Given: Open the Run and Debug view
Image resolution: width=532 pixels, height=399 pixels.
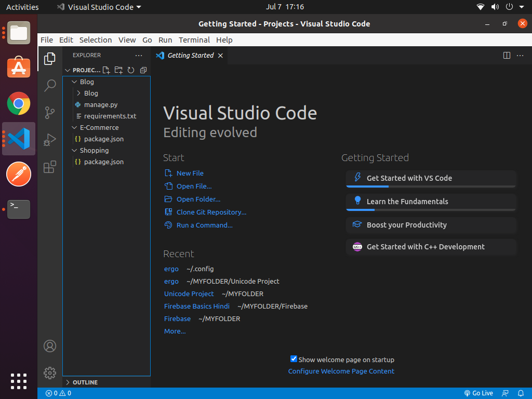Looking at the screenshot, I should (50, 139).
